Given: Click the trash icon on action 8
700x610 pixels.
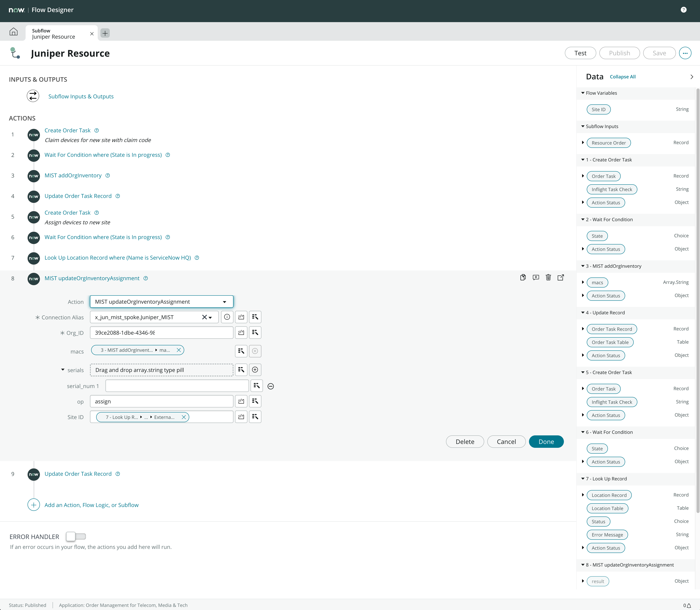Looking at the screenshot, I should click(548, 277).
